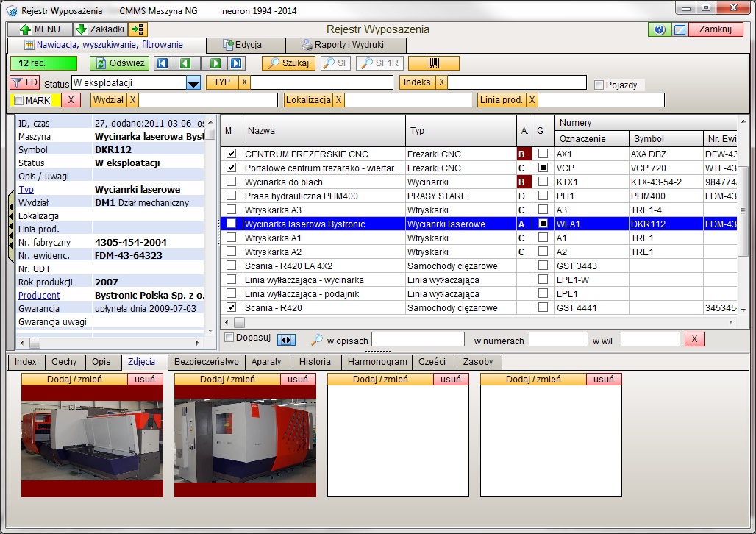Image resolution: width=756 pixels, height=534 pixels.
Task: Click the red B rating for CENTRUM FREZERSKIE
Action: click(524, 154)
